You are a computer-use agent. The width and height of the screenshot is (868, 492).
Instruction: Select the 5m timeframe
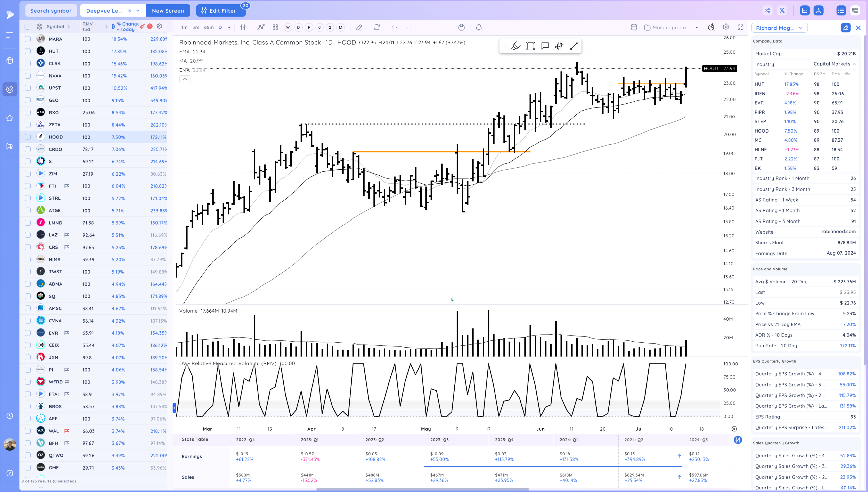tap(196, 27)
